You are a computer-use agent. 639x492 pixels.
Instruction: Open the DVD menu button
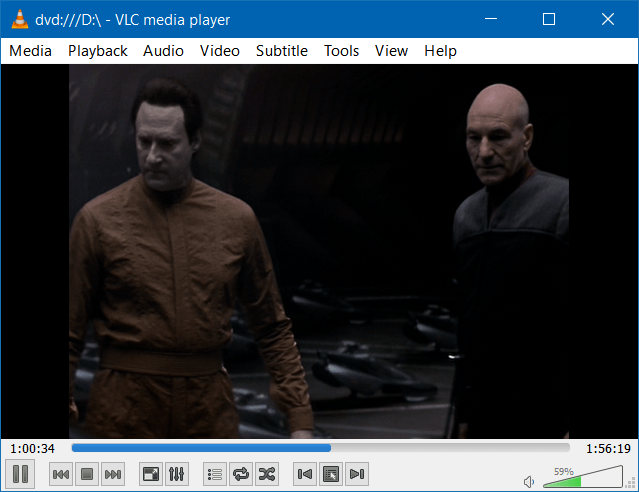click(x=331, y=474)
